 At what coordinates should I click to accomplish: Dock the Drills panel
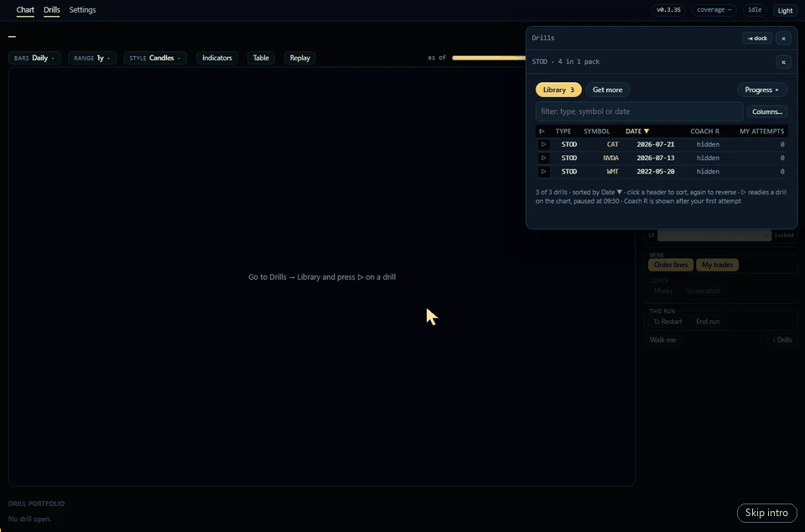[x=757, y=39]
